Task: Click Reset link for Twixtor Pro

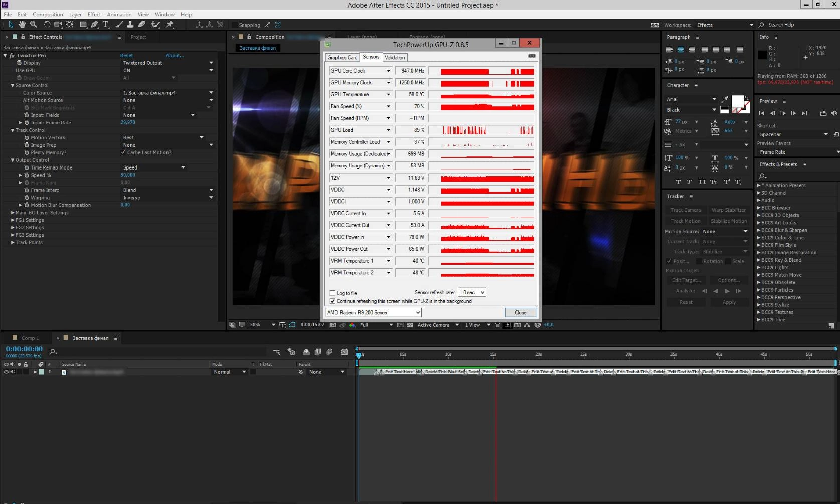Action: point(126,56)
